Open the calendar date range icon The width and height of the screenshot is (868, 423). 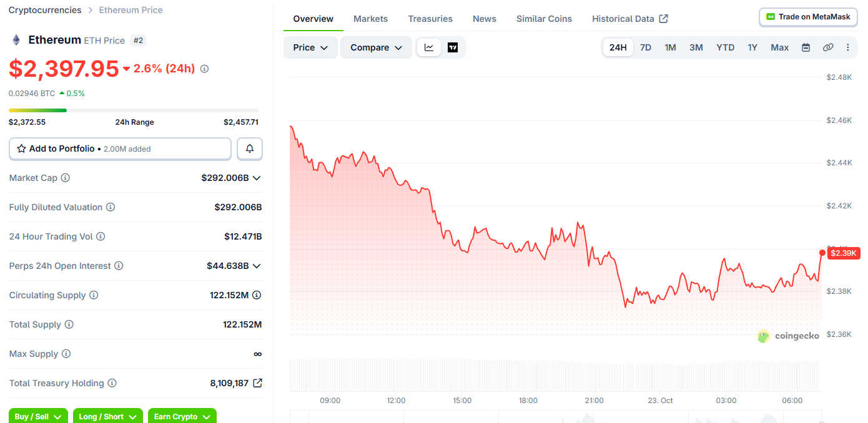click(806, 47)
